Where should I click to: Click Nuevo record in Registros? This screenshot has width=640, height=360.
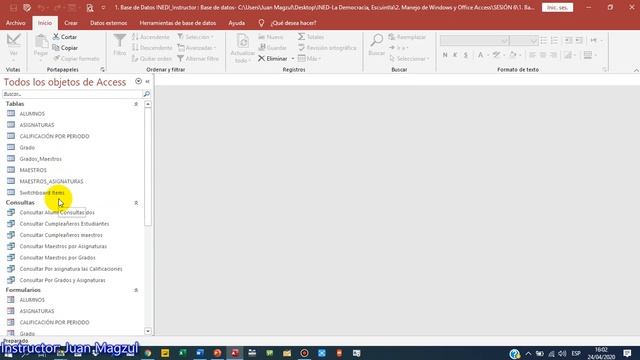pyautogui.click(x=271, y=37)
